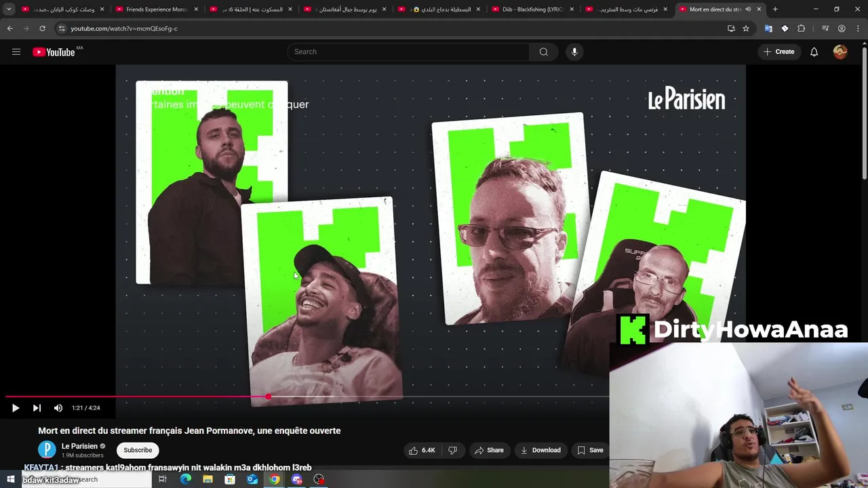The height and width of the screenshot is (488, 868).
Task: Open Chrome media controls
Action: tap(825, 28)
